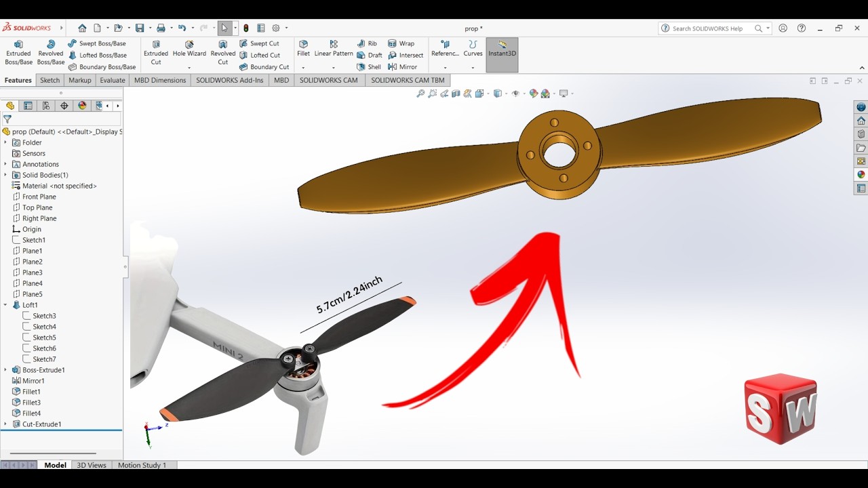Image resolution: width=868 pixels, height=488 pixels.
Task: Open the DisplayManager color ball tab
Action: [x=83, y=106]
